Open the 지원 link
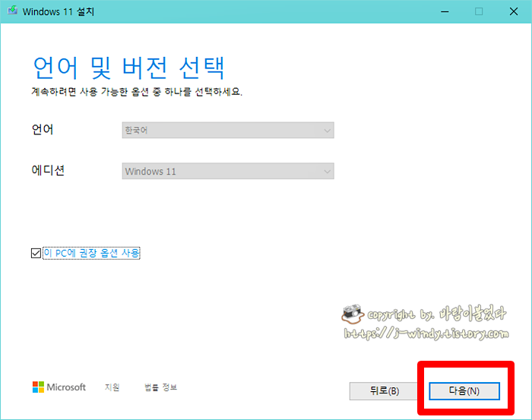The image size is (532, 420). (x=112, y=387)
